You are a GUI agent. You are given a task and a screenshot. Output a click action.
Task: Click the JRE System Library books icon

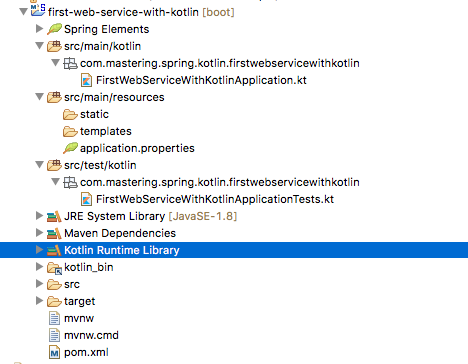(54, 216)
